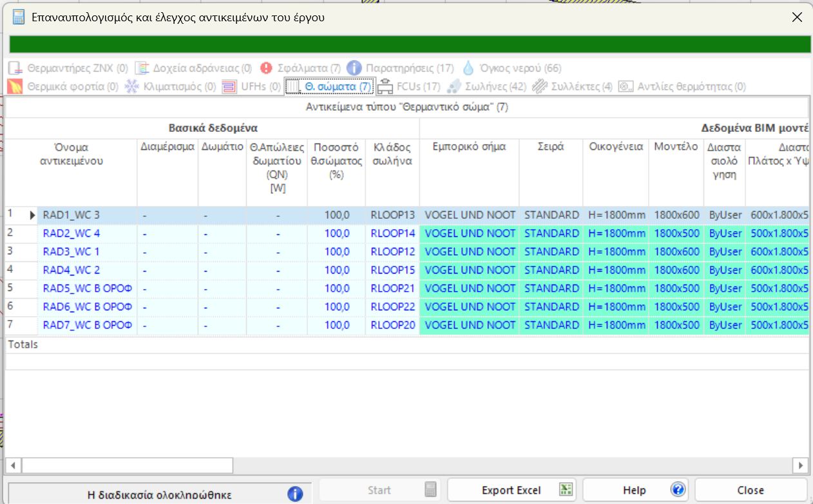Click the radiator icon of Θ. σώματα tab

tap(294, 86)
